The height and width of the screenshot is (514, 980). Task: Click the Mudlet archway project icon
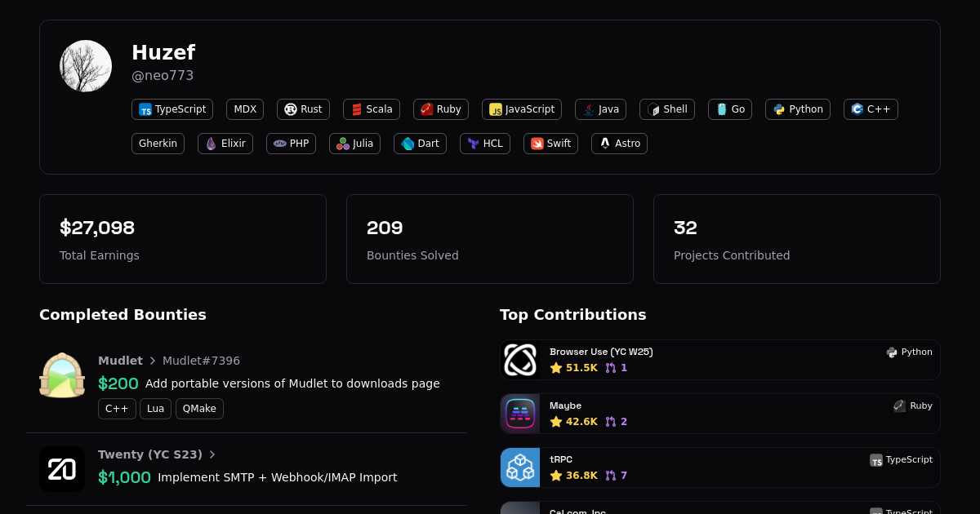(62, 375)
